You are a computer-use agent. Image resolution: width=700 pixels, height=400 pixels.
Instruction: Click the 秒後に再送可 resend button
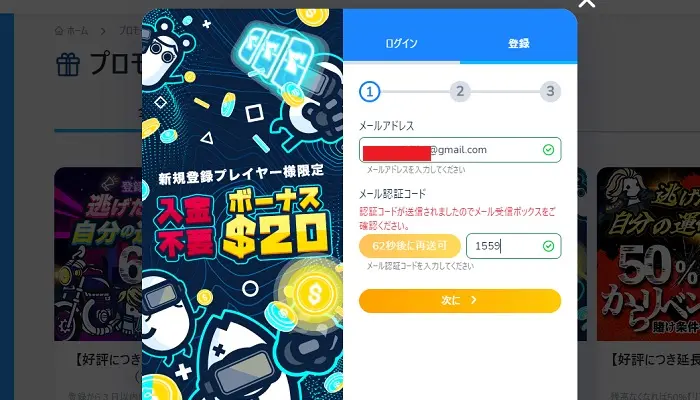(409, 246)
